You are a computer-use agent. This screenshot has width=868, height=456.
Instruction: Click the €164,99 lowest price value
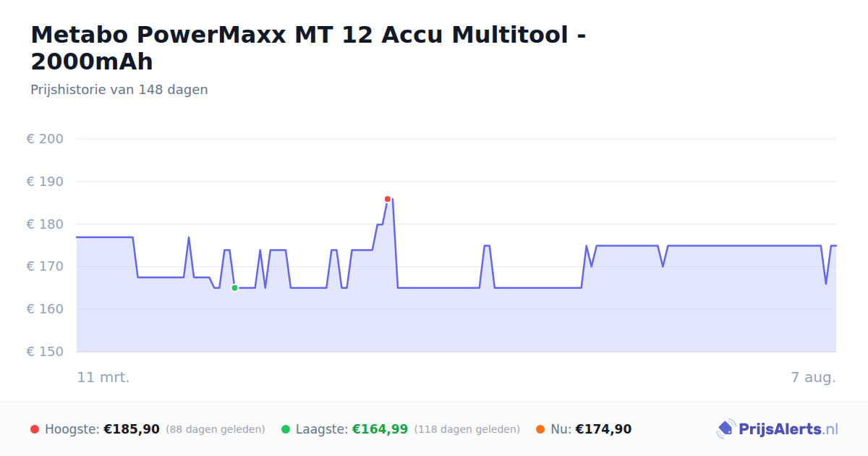[x=380, y=429]
